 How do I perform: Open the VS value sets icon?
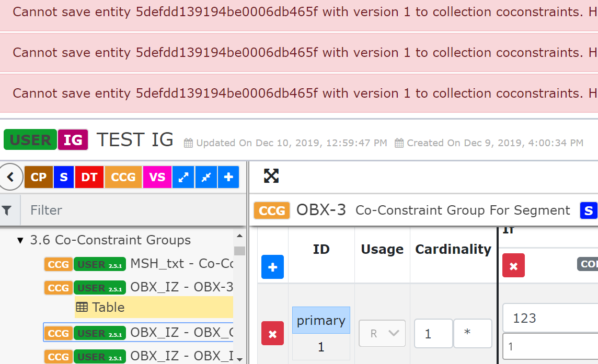click(157, 177)
